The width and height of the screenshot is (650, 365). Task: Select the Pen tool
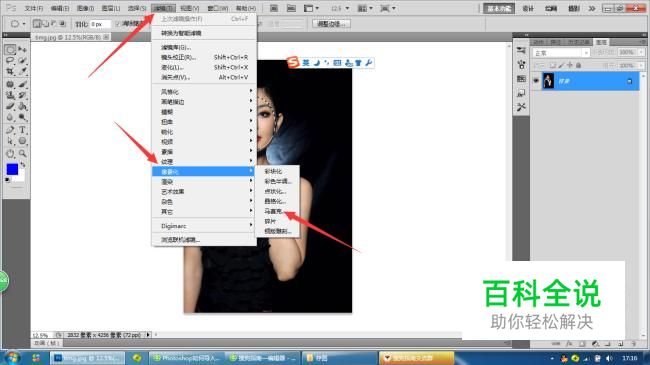pos(10,130)
